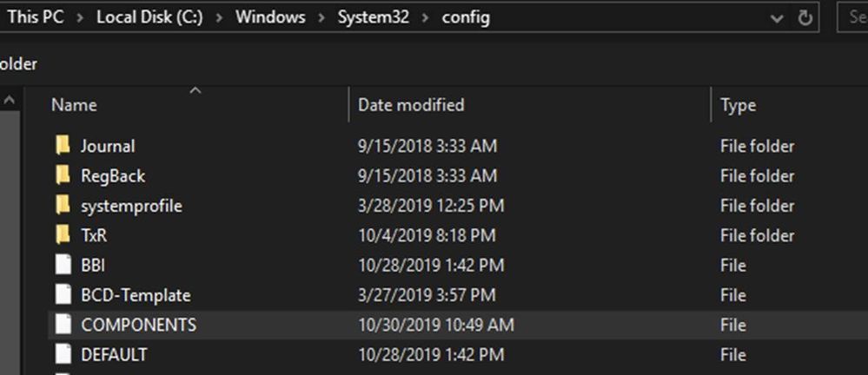Go to This PC breadcrumb

pos(36,17)
